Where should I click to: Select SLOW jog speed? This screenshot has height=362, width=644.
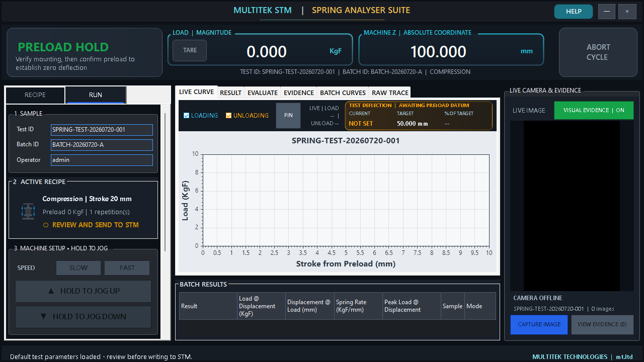pyautogui.click(x=78, y=268)
